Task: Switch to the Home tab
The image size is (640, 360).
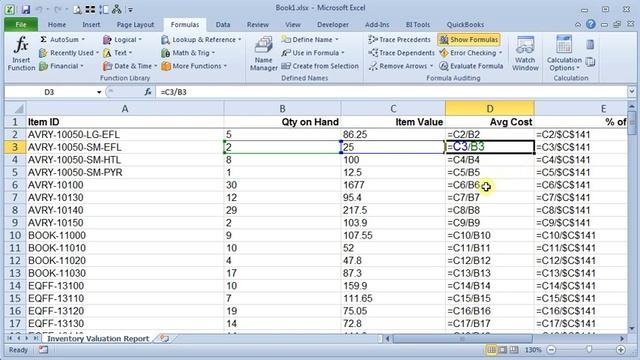Action: (x=57, y=25)
